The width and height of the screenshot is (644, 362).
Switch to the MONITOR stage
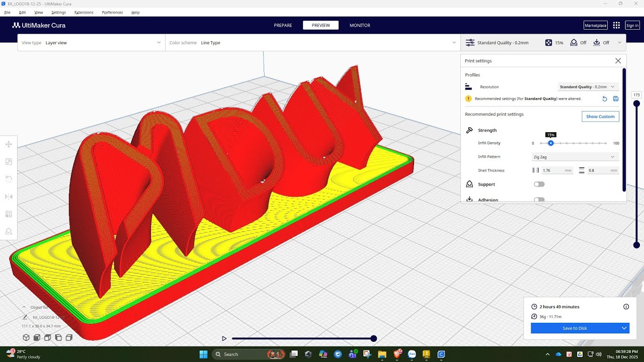(360, 25)
